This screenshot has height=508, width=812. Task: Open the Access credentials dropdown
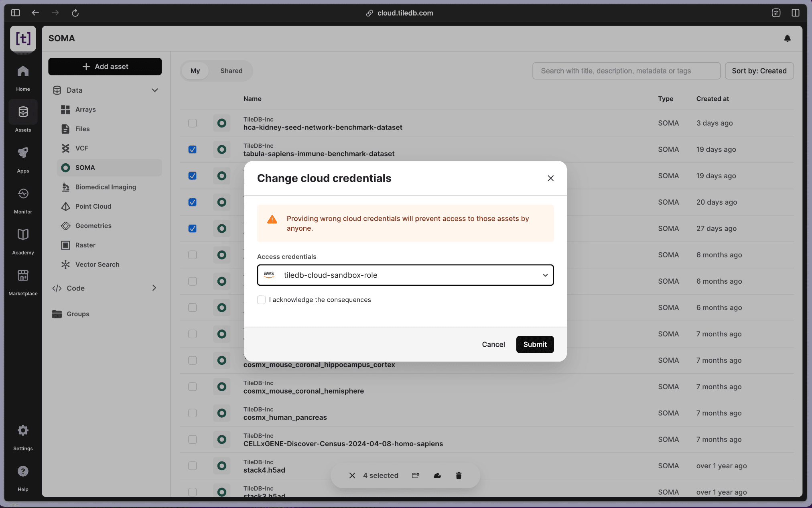(x=405, y=275)
